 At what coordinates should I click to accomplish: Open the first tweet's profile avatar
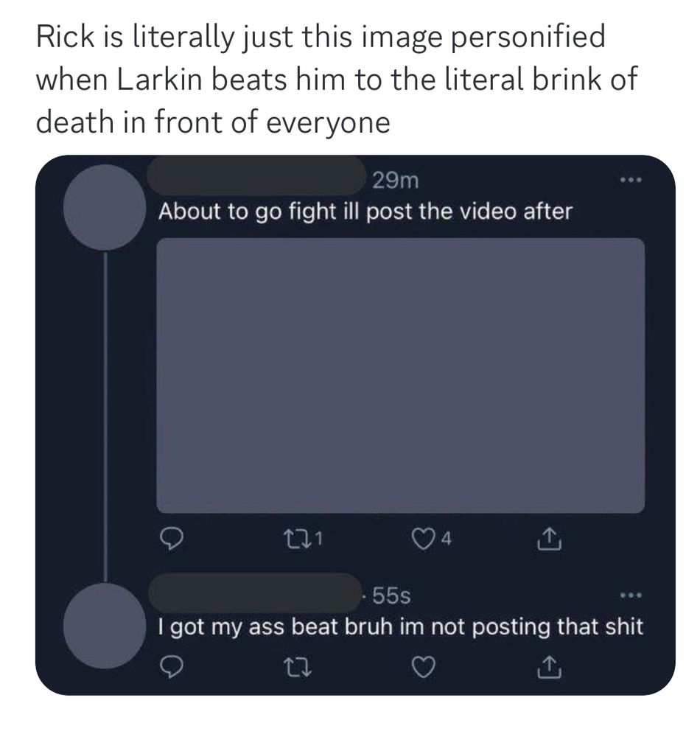(x=105, y=207)
